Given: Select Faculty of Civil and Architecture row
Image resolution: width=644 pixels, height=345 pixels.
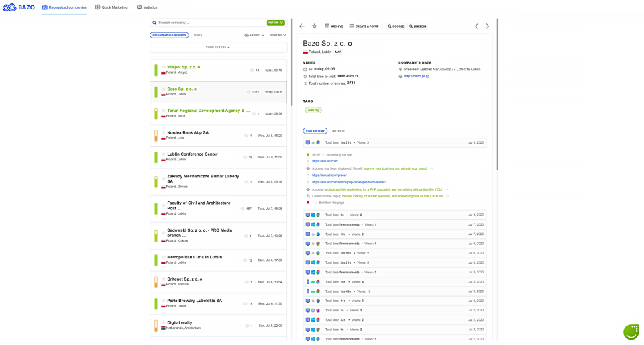Looking at the screenshot, I should click(x=218, y=209).
